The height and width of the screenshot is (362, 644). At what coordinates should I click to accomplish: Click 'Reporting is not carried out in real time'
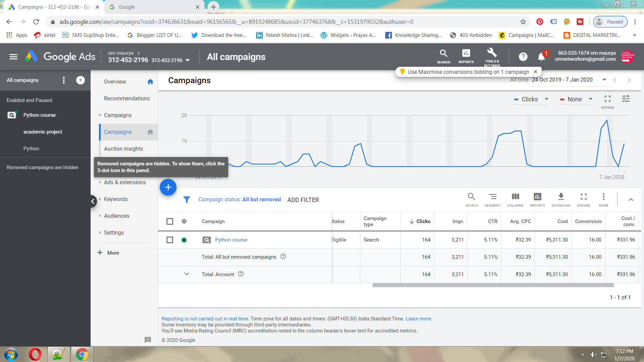click(205, 319)
